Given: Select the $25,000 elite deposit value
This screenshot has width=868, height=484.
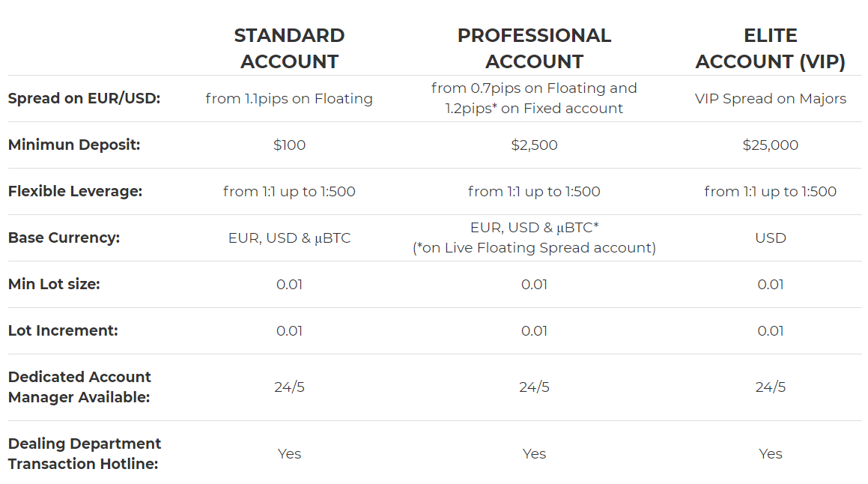Looking at the screenshot, I should click(x=771, y=145).
